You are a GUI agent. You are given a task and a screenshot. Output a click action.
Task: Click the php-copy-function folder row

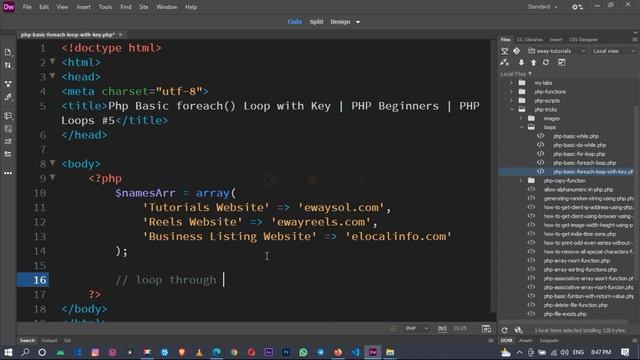564,180
